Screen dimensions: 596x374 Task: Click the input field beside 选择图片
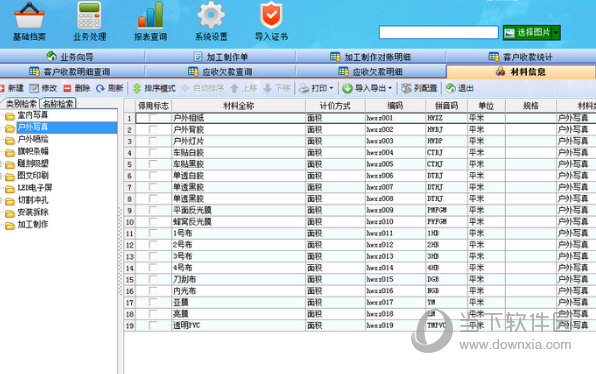tap(439, 32)
